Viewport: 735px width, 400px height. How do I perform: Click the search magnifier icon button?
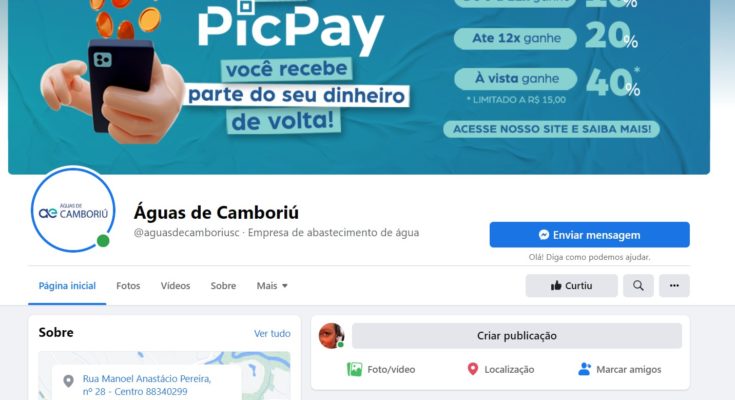638,286
